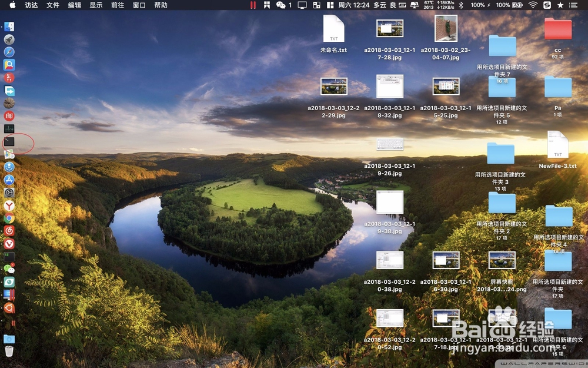The width and height of the screenshot is (588, 368).
Task: Select thumbnail a2018-03-03_12-16-30.jpg
Action: pos(446,260)
